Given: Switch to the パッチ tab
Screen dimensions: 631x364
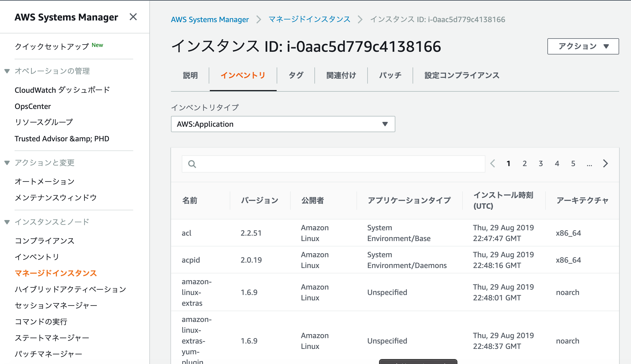Looking at the screenshot, I should 390,75.
